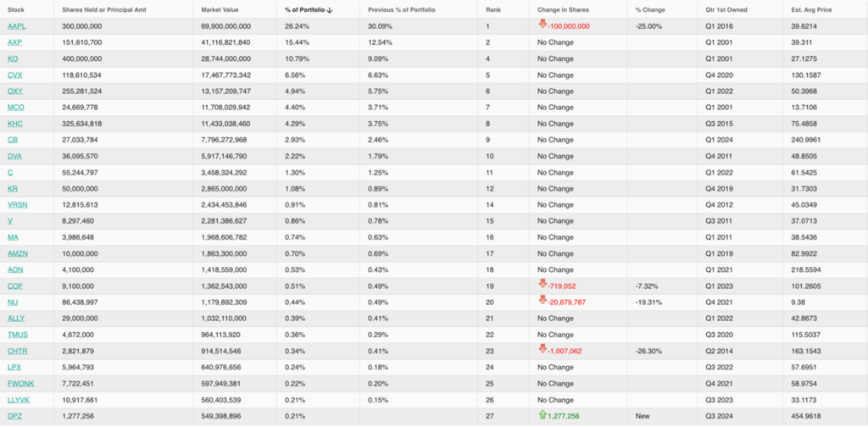Click the red down arrow in AAPL row
This screenshot has width=868, height=427.
coord(542,25)
